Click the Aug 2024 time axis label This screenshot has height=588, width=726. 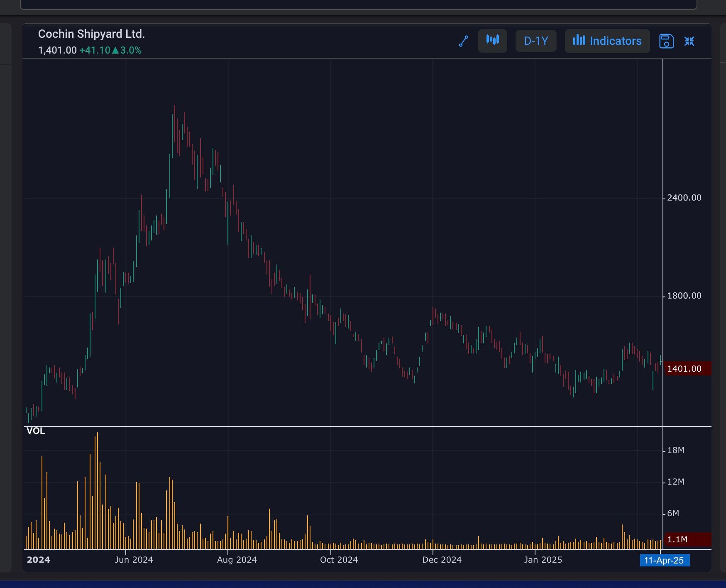pyautogui.click(x=237, y=560)
